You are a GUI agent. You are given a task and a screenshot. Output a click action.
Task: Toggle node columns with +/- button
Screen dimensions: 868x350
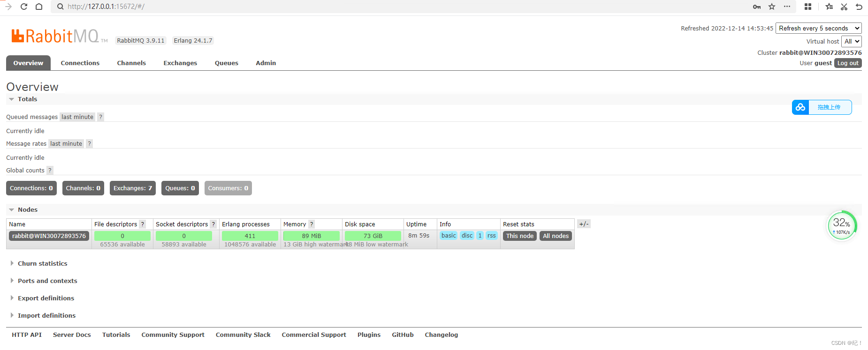click(584, 224)
